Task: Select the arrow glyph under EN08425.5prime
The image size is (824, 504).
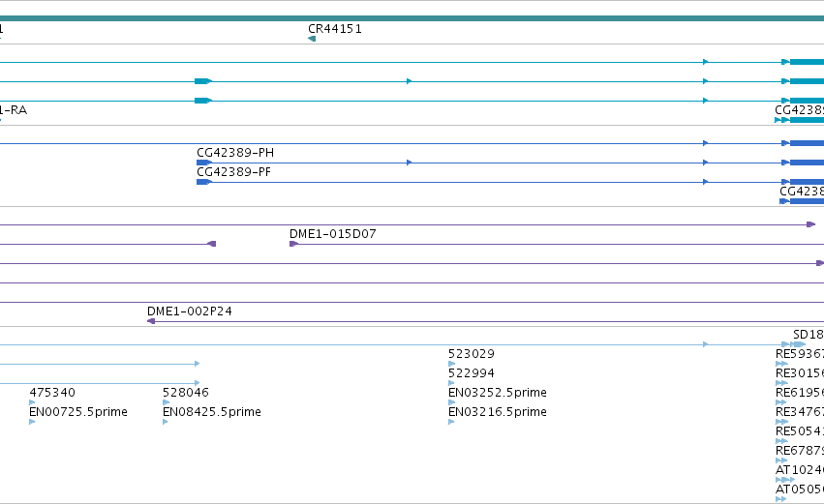Action: pos(166,422)
